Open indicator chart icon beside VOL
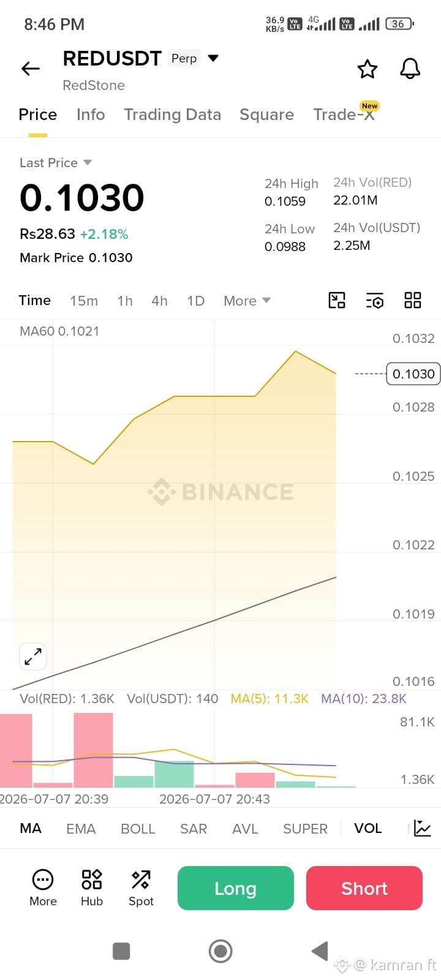This screenshot has height=980, width=441. pyautogui.click(x=423, y=829)
